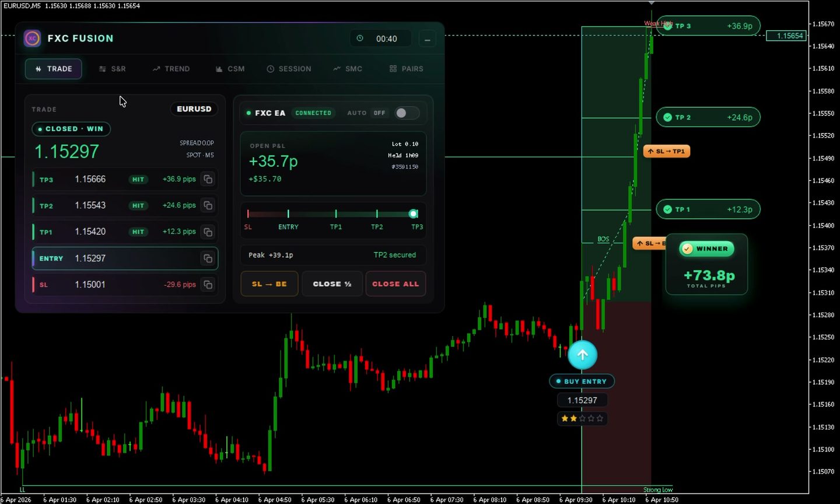Click the +24.6 pips TP2 value

(x=179, y=205)
